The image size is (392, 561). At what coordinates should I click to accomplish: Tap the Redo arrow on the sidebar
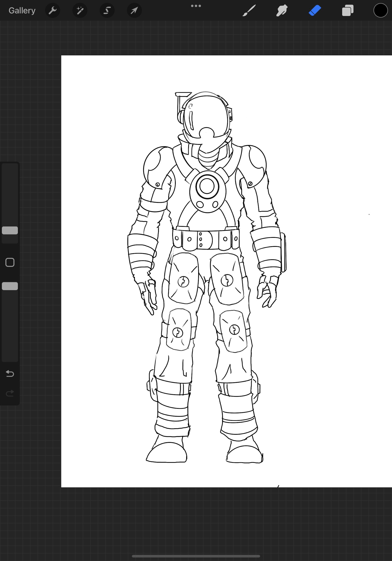(x=10, y=393)
